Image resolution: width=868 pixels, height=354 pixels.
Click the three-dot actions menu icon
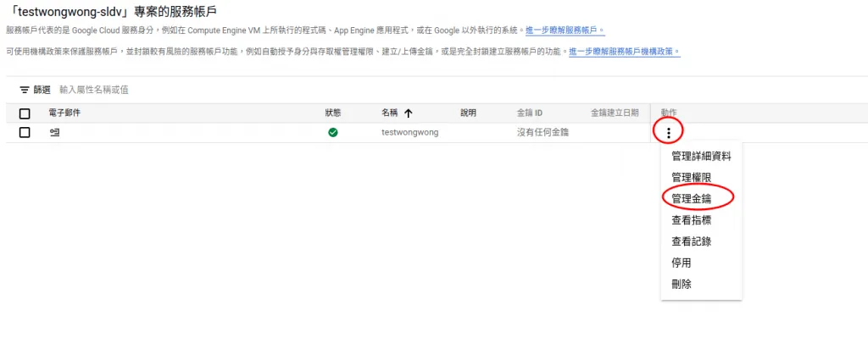pos(669,132)
